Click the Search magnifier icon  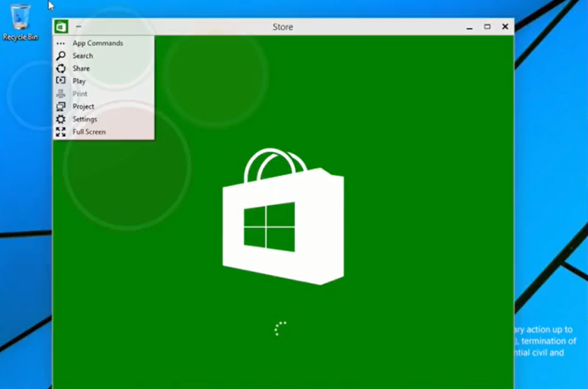pos(61,56)
